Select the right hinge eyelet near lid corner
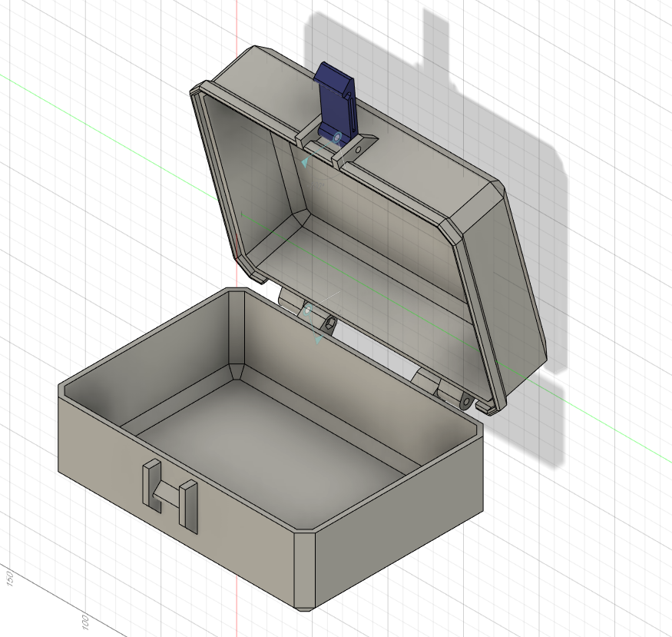This screenshot has height=637, width=672. (466, 402)
